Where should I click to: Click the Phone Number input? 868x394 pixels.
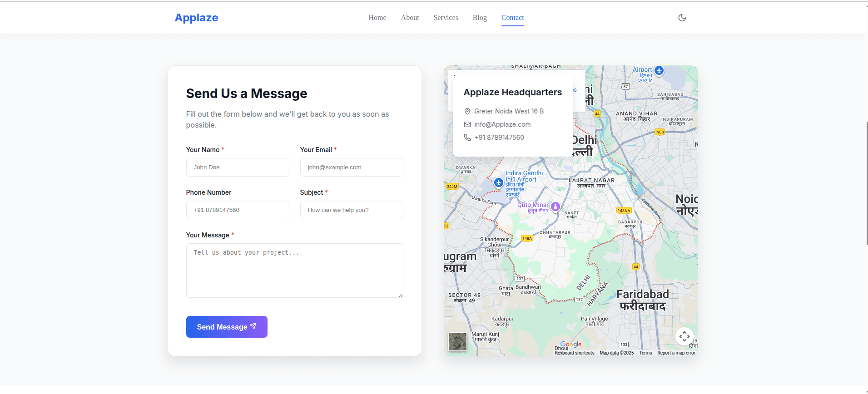click(238, 210)
